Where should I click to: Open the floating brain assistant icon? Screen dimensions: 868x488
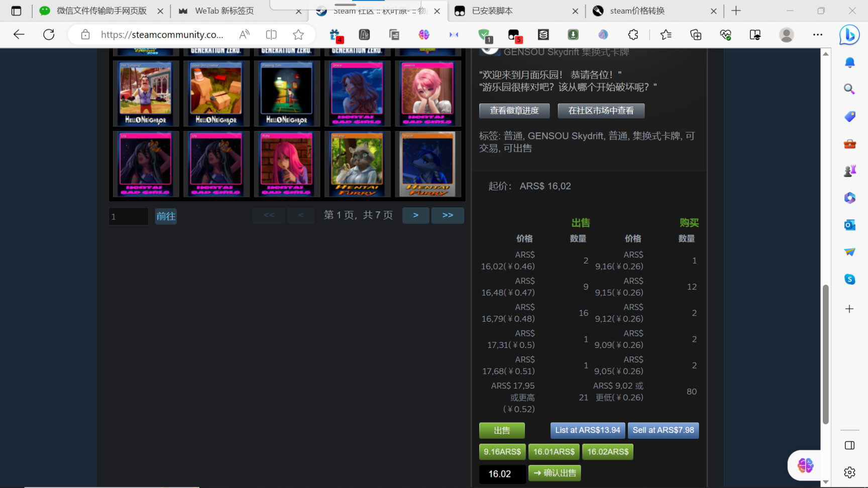pos(805,465)
